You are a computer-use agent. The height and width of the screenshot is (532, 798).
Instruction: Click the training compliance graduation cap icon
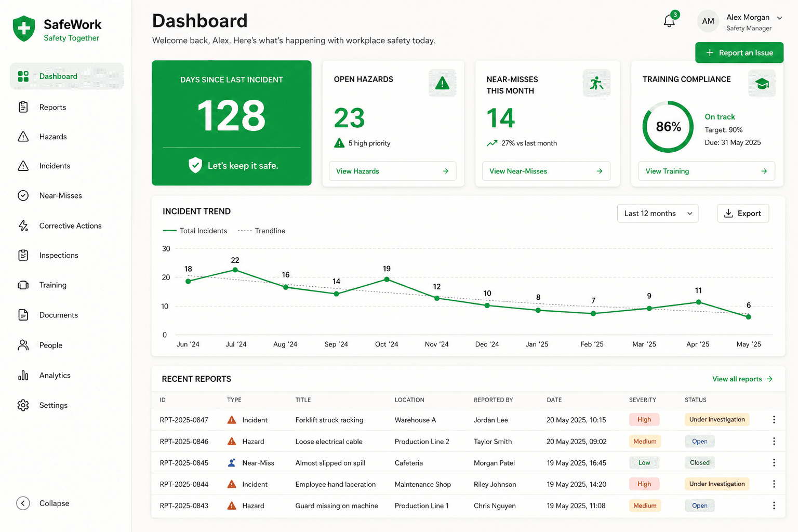[762, 83]
